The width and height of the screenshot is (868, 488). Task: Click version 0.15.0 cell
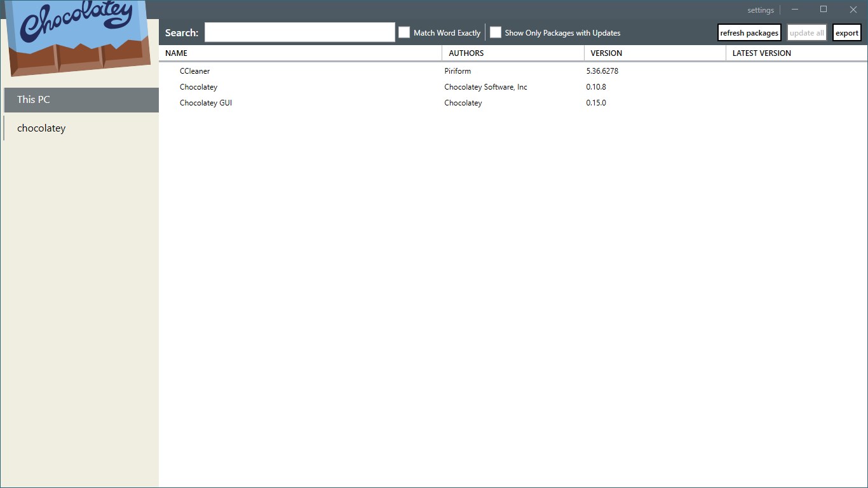point(596,103)
